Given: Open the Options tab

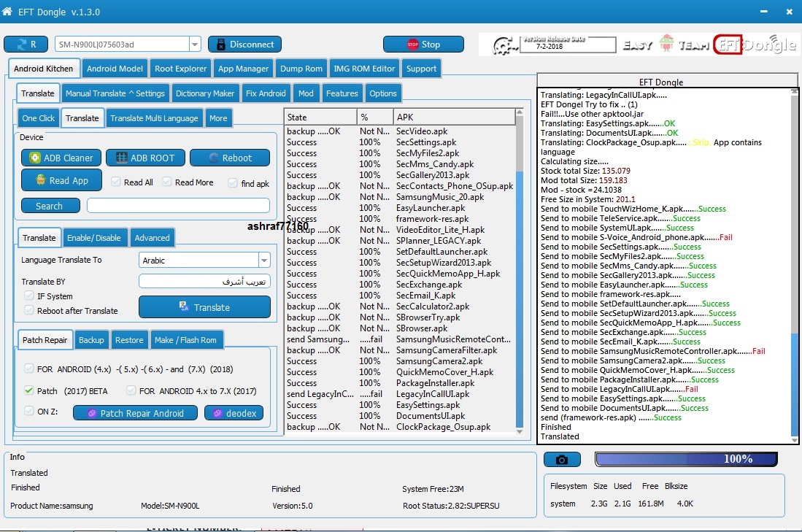Looking at the screenshot, I should pos(383,93).
